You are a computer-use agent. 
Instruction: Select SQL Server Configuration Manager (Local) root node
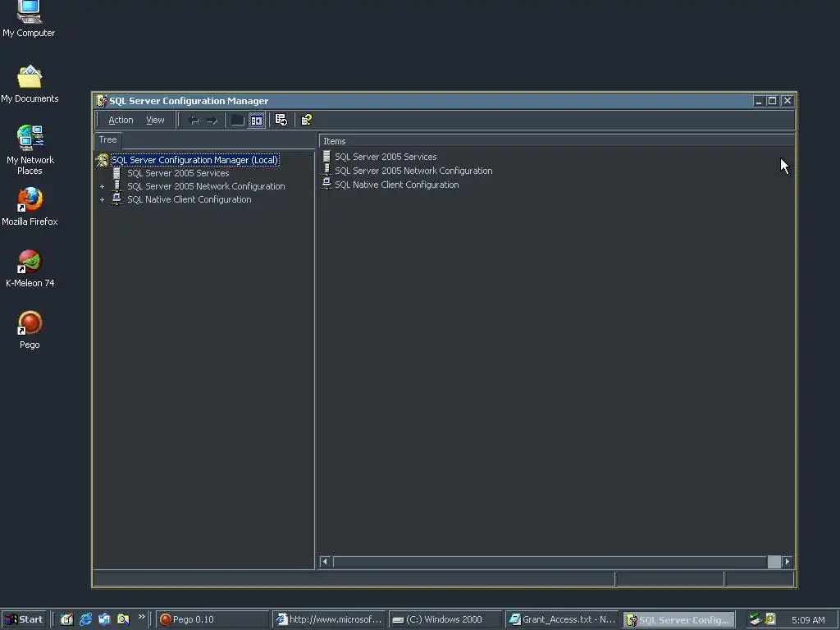tap(194, 160)
